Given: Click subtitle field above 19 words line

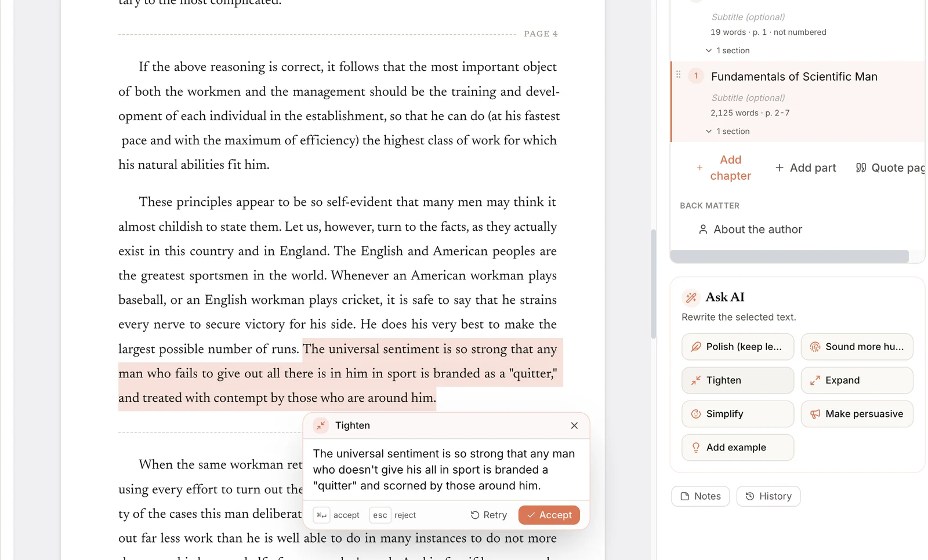Looking at the screenshot, I should tap(748, 17).
